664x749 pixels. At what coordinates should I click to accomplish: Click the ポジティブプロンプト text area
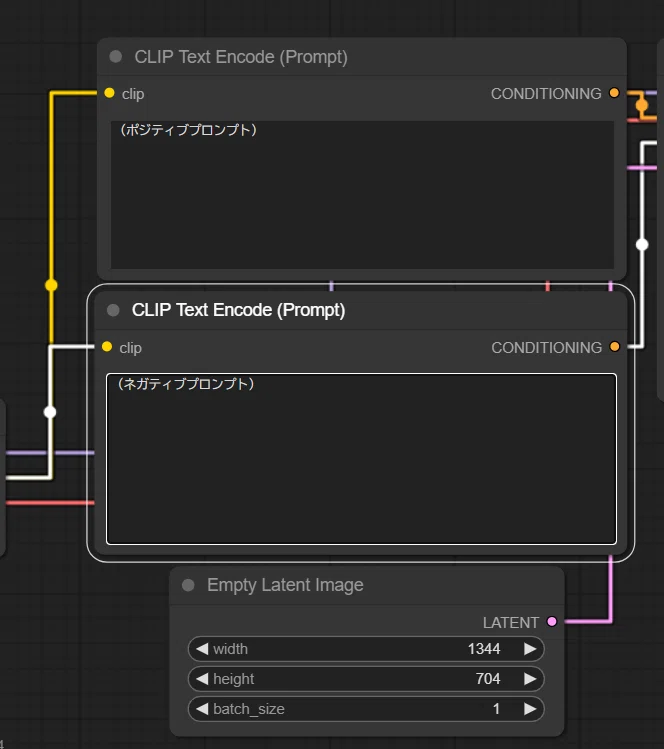tap(362, 195)
